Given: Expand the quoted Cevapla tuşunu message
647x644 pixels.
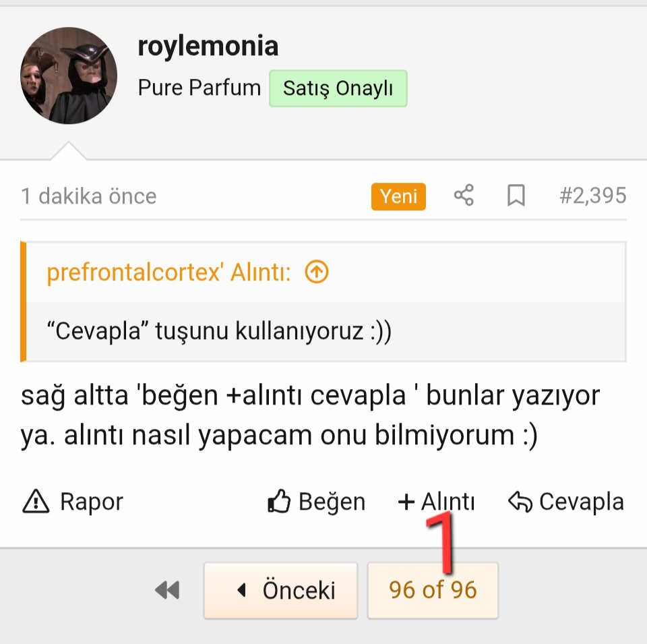Looking at the screenshot, I should tap(219, 331).
